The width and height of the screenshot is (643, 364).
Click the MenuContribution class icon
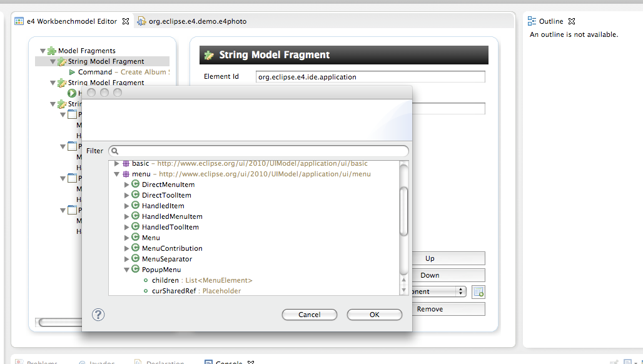point(135,248)
